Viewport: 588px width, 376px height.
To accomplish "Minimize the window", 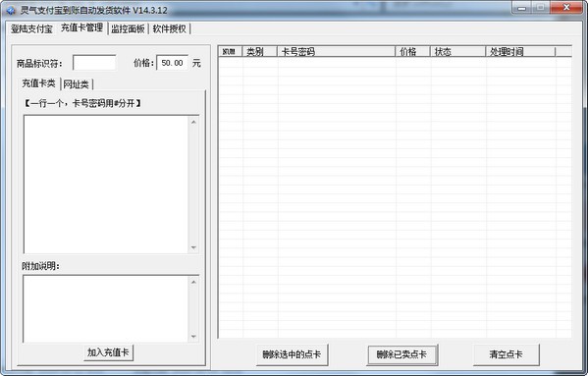I will pyautogui.click(x=522, y=7).
